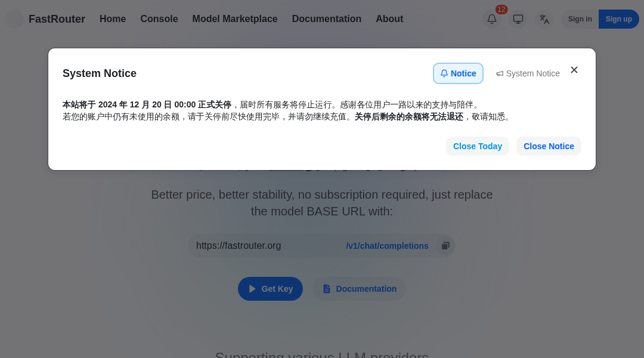Screen dimensions: 644x358
Task: Open the Documentation button below the URL
Action: point(360,289)
